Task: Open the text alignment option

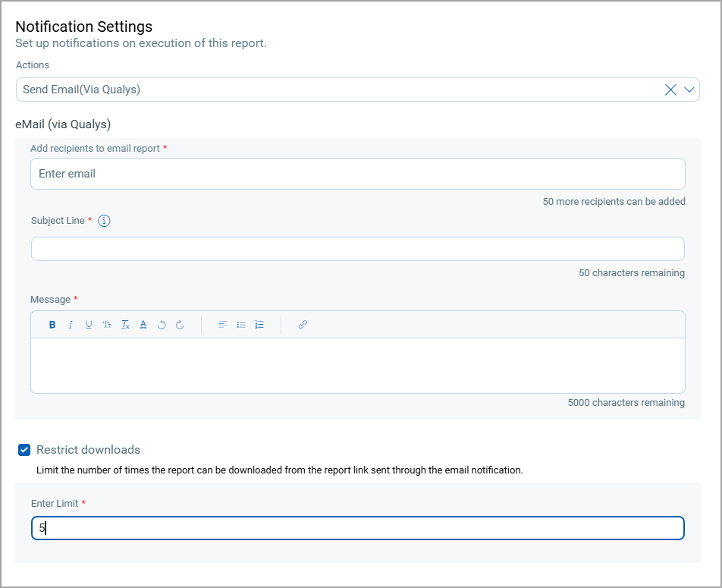Action: tap(221, 324)
